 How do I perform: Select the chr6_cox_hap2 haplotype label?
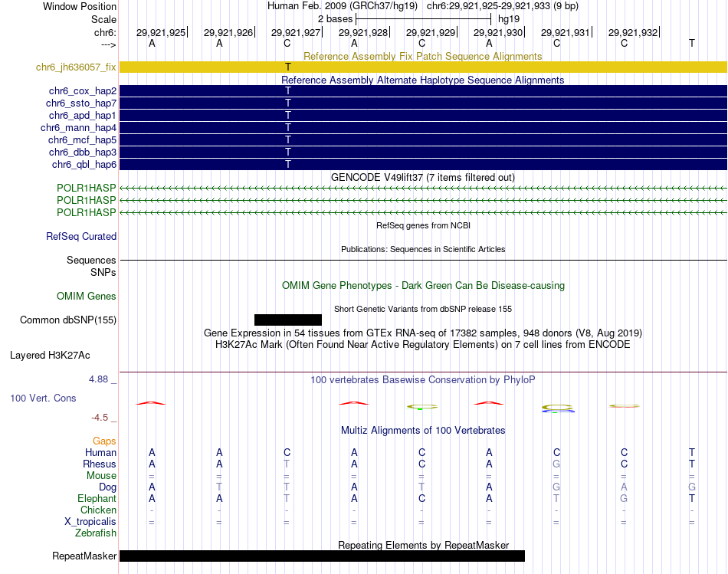83,91
